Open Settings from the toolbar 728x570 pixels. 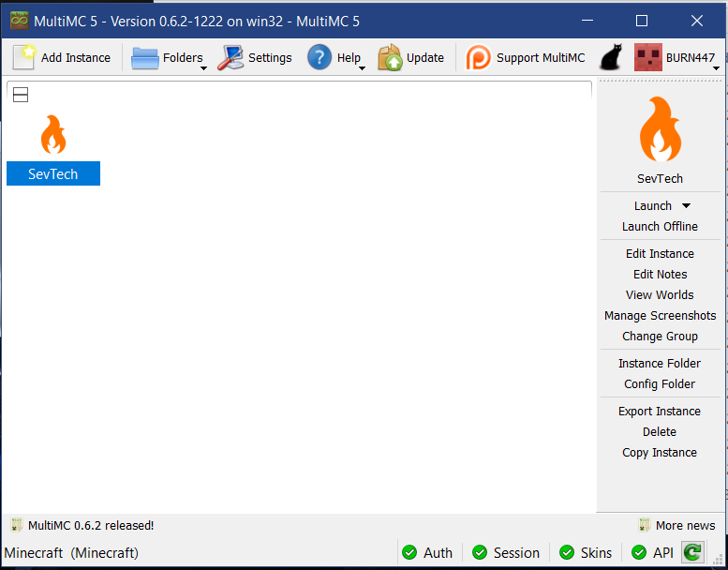(x=255, y=57)
